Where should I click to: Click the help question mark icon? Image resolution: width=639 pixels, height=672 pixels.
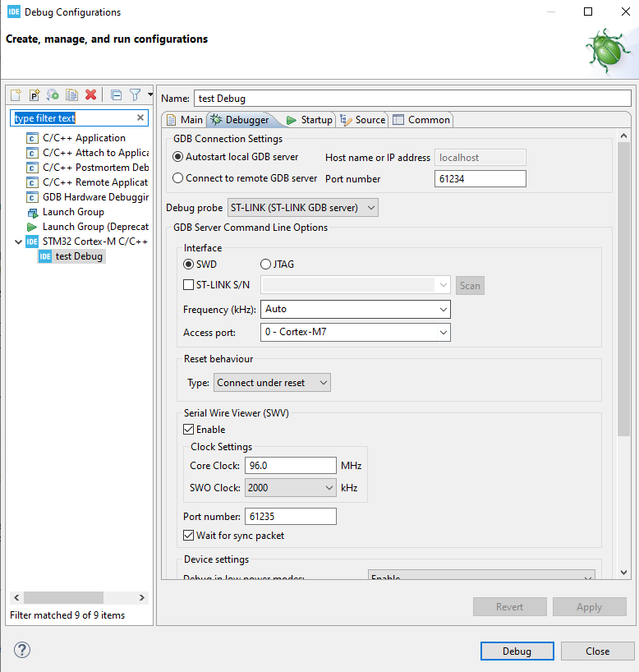click(x=22, y=650)
